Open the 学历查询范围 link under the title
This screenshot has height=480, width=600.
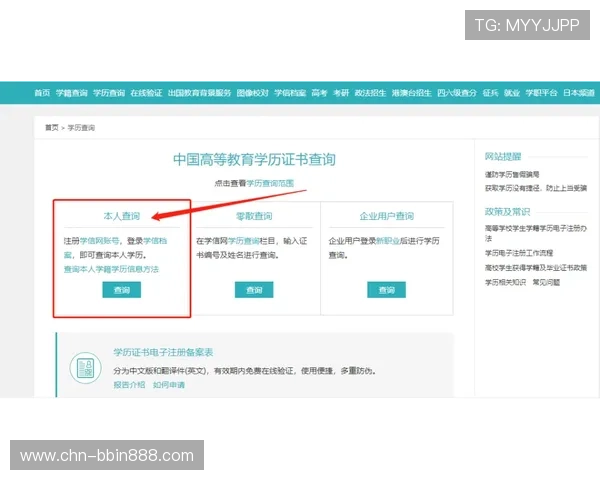point(270,183)
